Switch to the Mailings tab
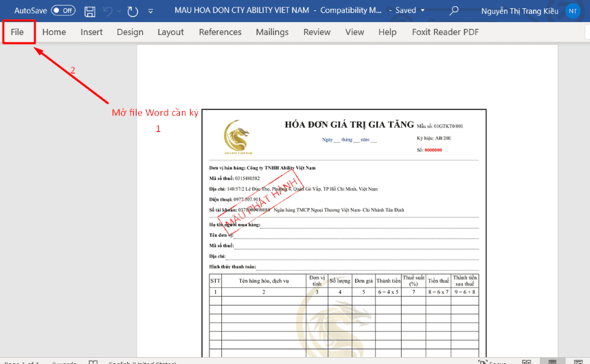The width and height of the screenshot is (590, 364). [x=272, y=32]
